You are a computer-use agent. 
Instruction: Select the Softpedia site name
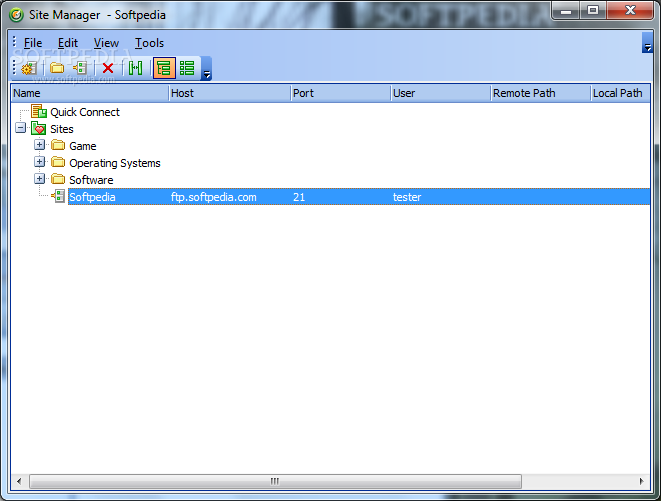click(x=92, y=197)
